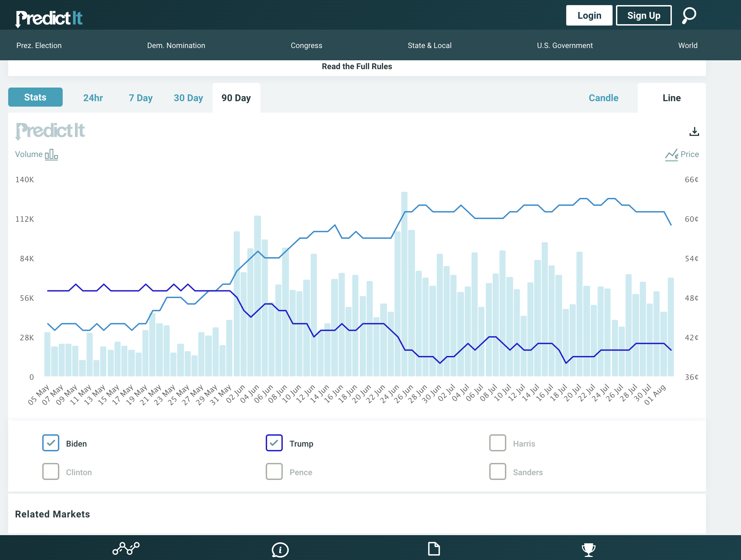
Task: Download the chart via download icon
Action: coord(694,131)
